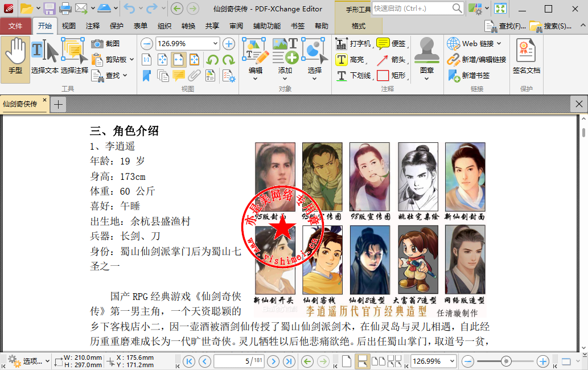588x370 pixels.
Task: Click the zoom slider handle in status bar
Action: tap(506, 361)
